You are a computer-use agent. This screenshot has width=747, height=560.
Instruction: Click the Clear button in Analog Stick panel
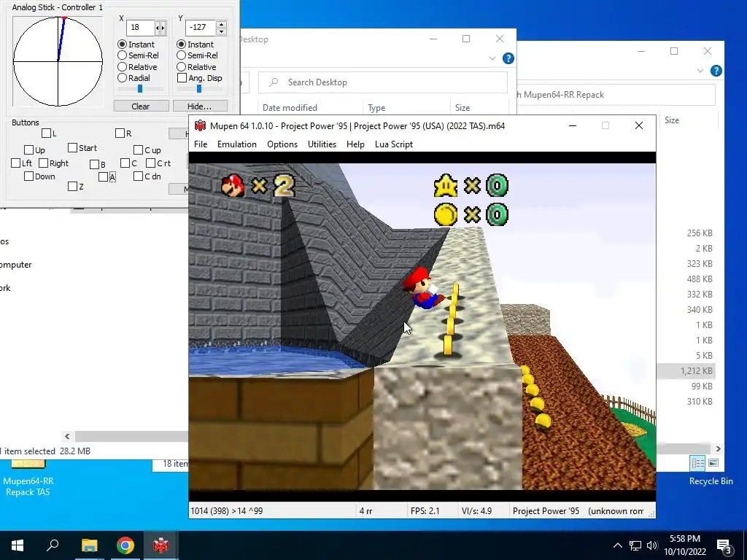[x=141, y=106]
